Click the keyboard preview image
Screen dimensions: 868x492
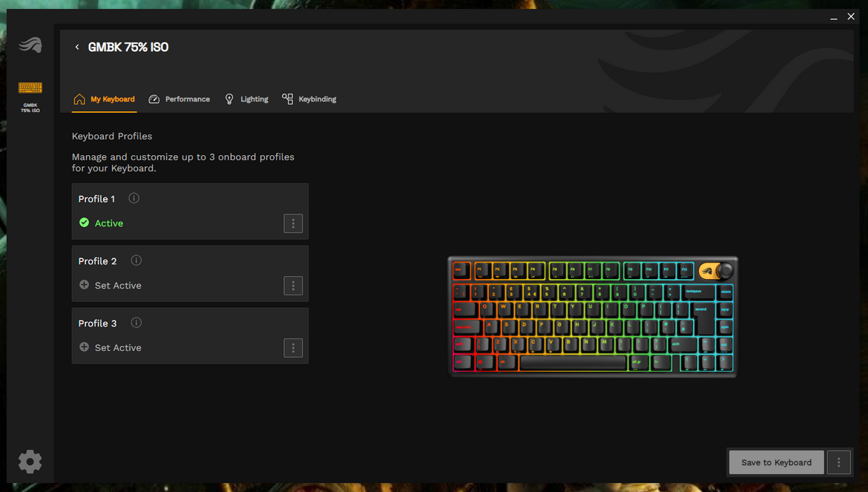pos(592,317)
